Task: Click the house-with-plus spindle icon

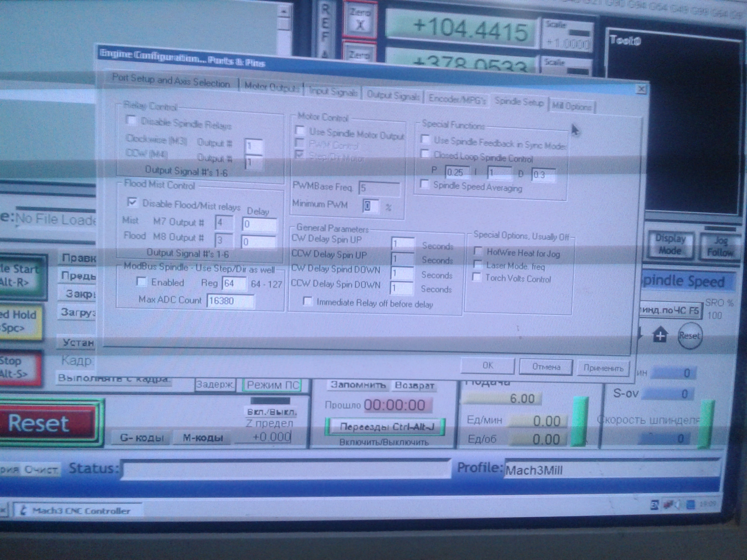Action: point(660,336)
